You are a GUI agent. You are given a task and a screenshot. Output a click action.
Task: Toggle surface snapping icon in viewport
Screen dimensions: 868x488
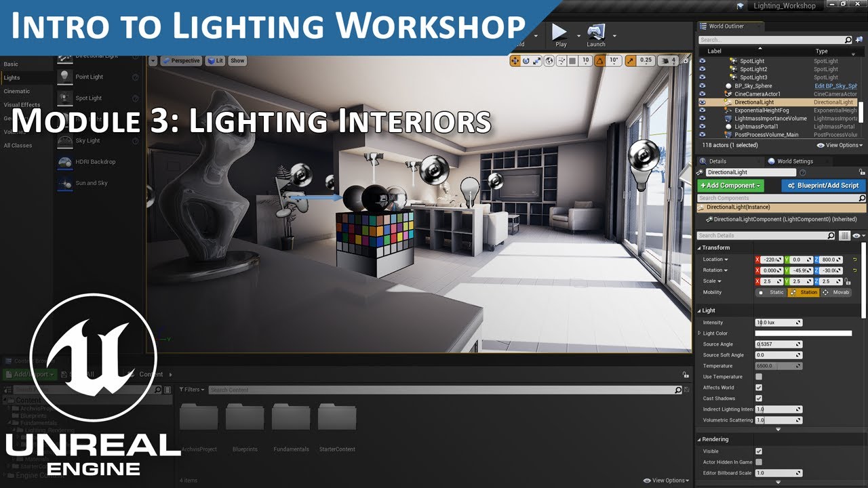(561, 60)
